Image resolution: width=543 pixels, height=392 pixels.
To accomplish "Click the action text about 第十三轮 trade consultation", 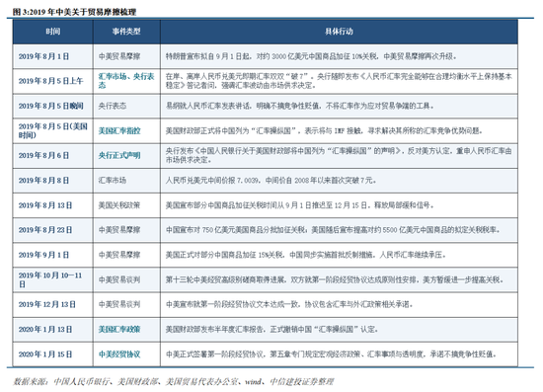I will tap(335, 279).
